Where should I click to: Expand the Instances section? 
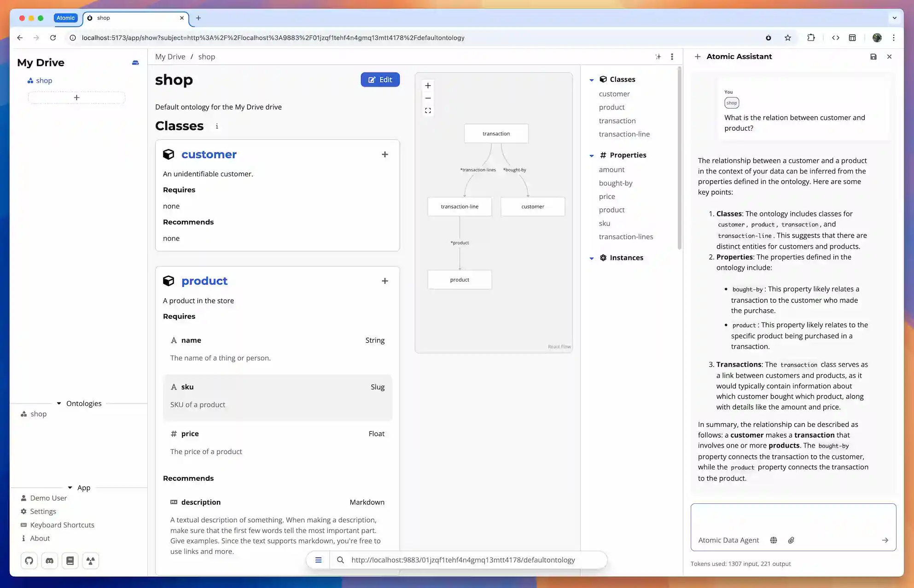coord(592,258)
